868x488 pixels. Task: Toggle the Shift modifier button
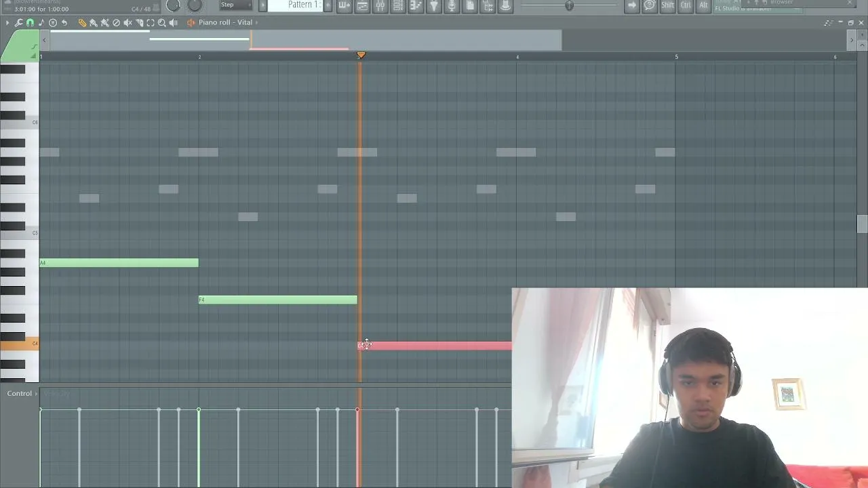(668, 5)
